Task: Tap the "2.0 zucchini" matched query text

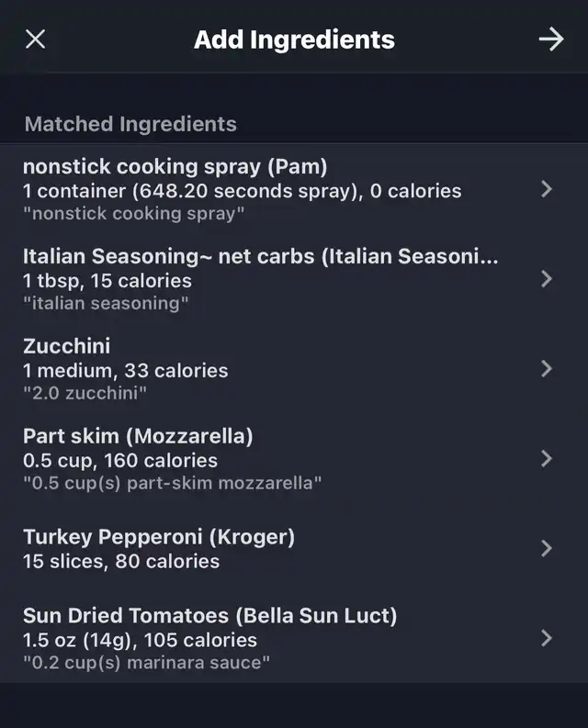Action: click(x=85, y=393)
